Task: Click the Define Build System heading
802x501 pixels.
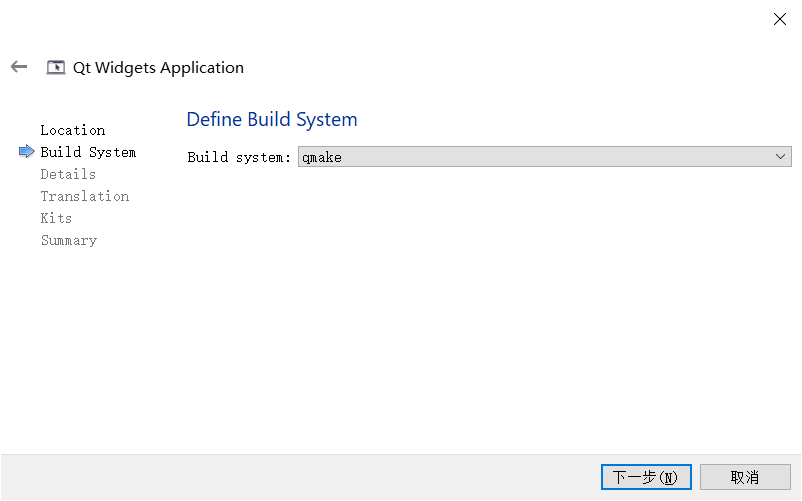Action: coord(272,120)
